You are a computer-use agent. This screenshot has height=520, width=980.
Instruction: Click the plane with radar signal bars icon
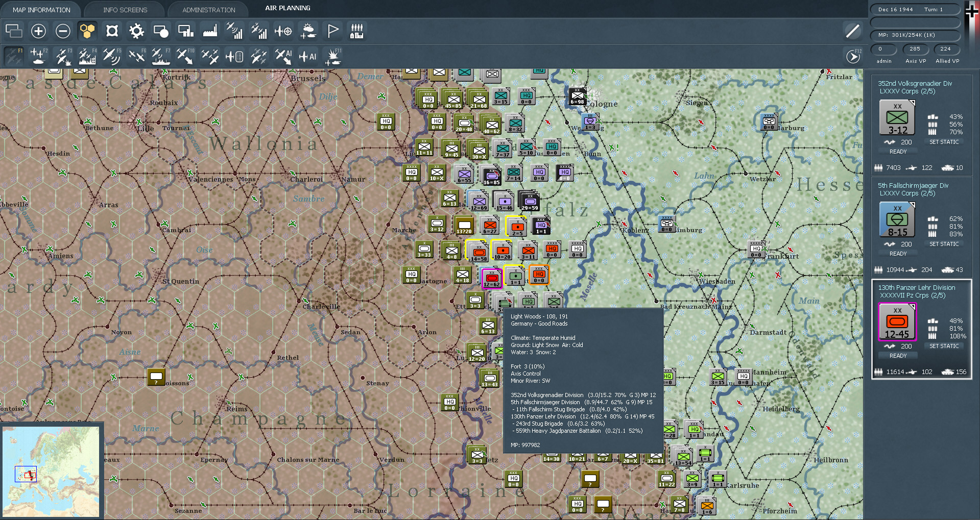click(x=234, y=31)
